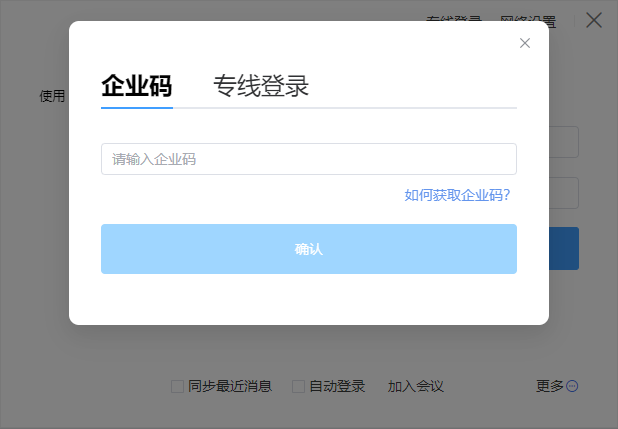The height and width of the screenshot is (429, 618).
Task: Close the enterprise code dialog
Action: (x=525, y=43)
